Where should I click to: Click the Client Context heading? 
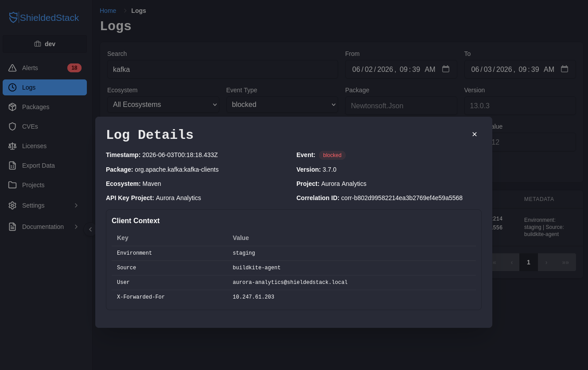pos(136,221)
